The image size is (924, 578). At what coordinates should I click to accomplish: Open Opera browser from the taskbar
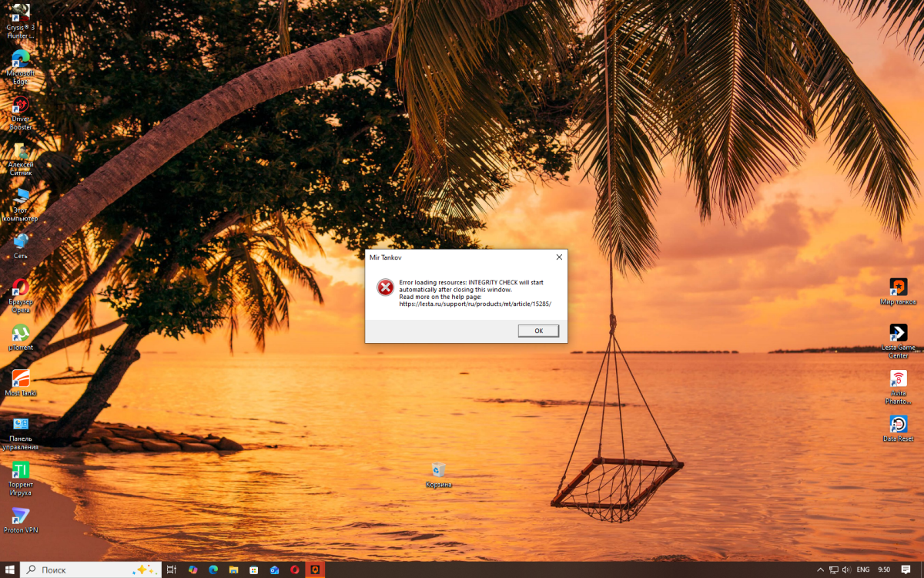[295, 570]
